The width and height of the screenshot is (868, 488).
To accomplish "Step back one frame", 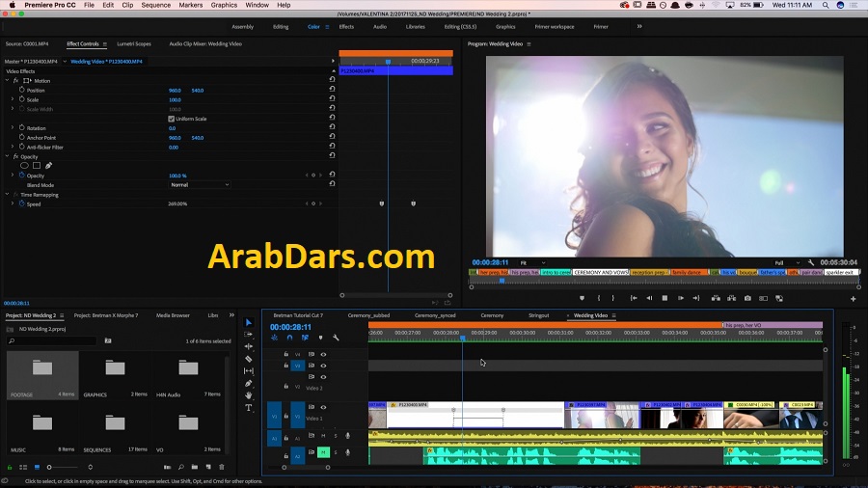I will click(649, 298).
